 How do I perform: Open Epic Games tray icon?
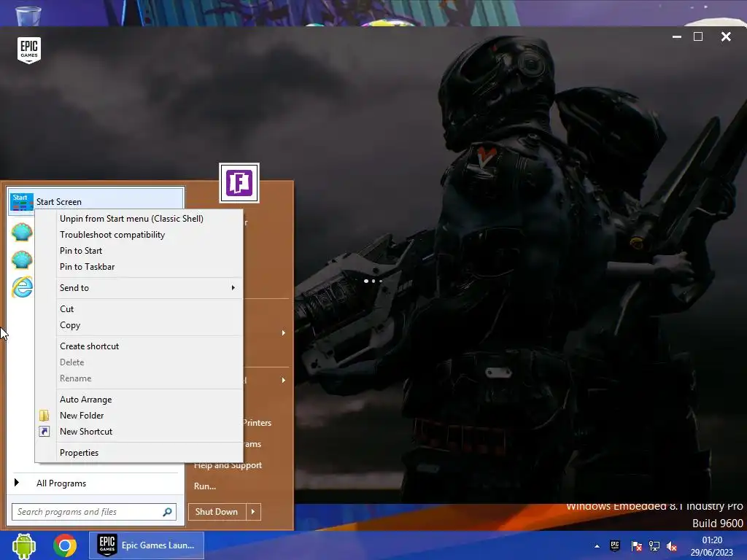click(615, 545)
